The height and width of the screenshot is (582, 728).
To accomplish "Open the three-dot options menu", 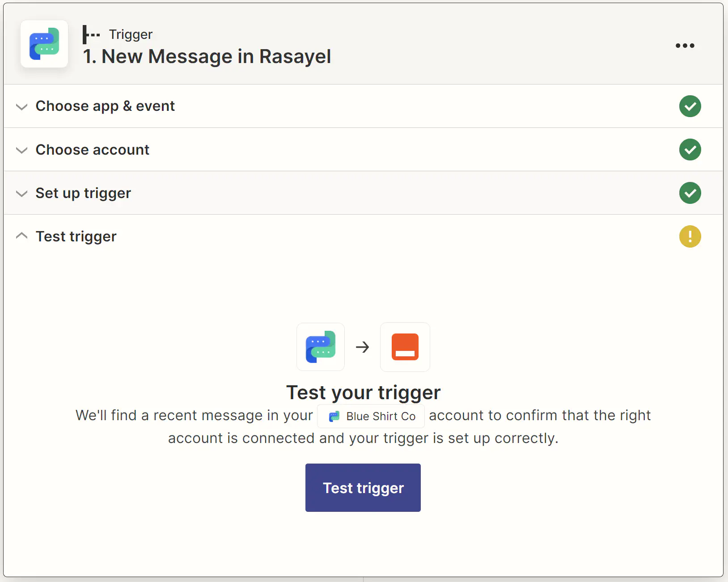I will point(685,45).
